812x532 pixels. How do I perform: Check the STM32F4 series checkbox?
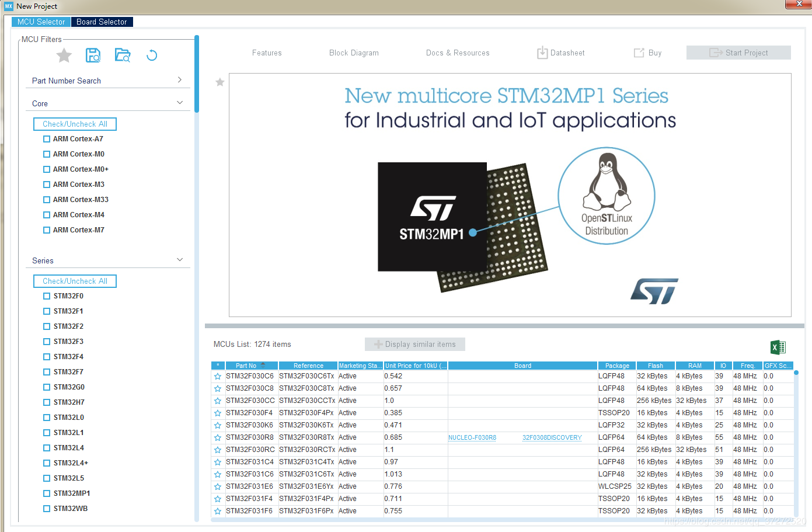[x=47, y=357]
